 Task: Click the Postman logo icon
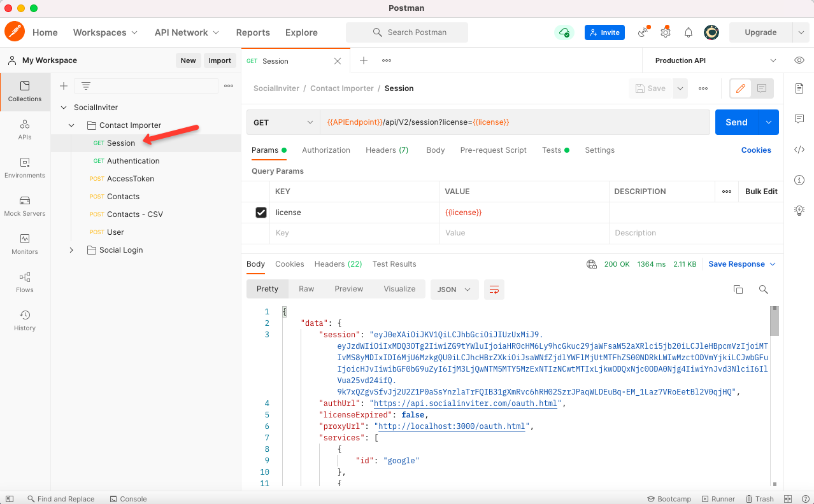(x=15, y=32)
